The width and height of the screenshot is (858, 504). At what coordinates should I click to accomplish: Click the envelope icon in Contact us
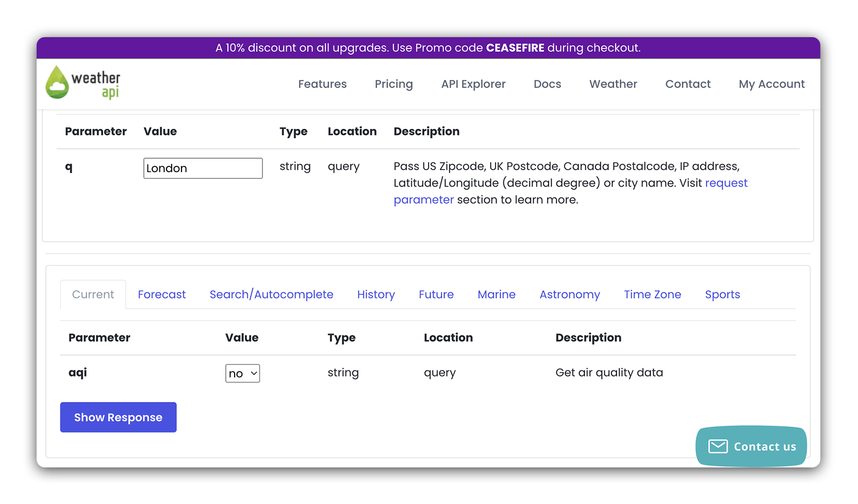pyautogui.click(x=717, y=446)
